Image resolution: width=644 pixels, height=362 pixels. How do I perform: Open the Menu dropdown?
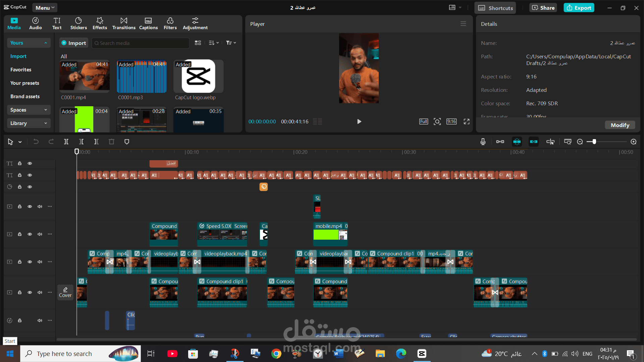tap(45, 8)
